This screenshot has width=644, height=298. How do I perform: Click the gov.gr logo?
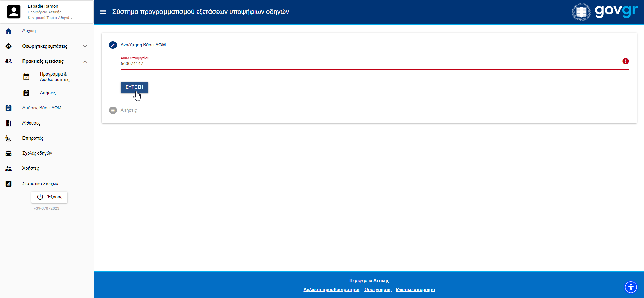pos(605,12)
